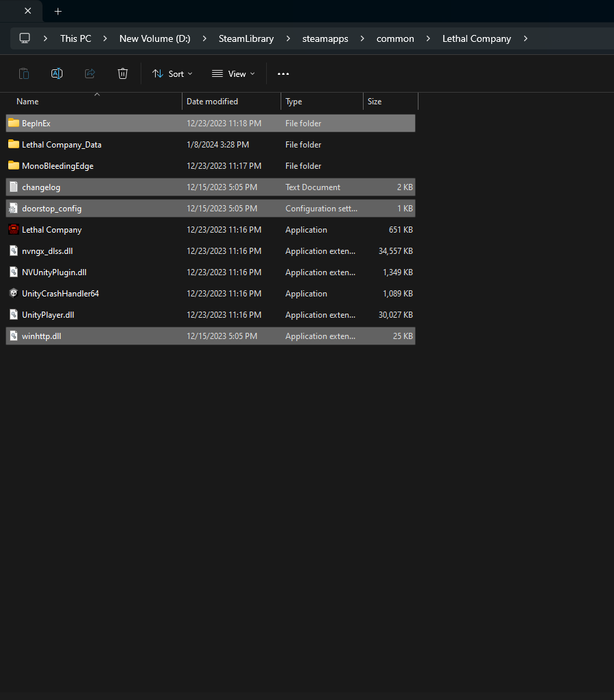Click the 1,089 KB size cell
The width and height of the screenshot is (614, 700).
pyautogui.click(x=398, y=294)
